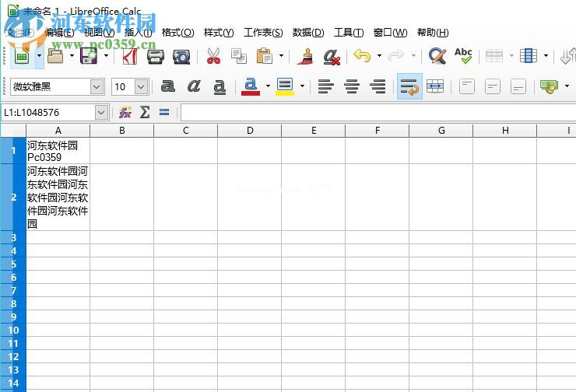The height and width of the screenshot is (392, 576).
Task: Open the 样式(Y) menu
Action: (219, 33)
